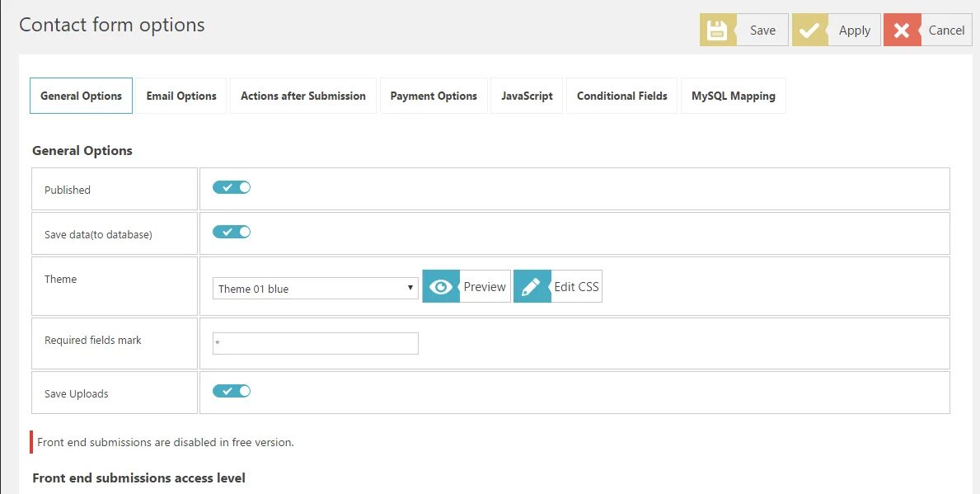Toggle the Save Uploads switch
980x494 pixels.
click(232, 391)
